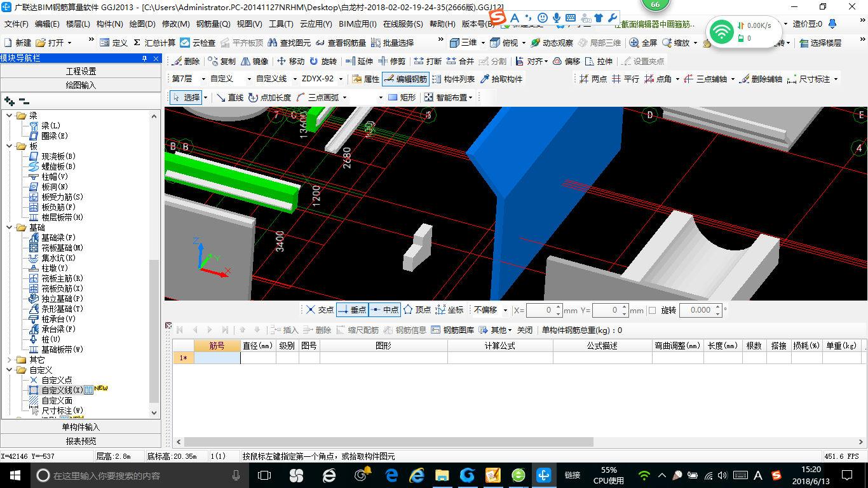Toggle 垂点 perpendicular snap
The image size is (868, 488).
coord(353,310)
